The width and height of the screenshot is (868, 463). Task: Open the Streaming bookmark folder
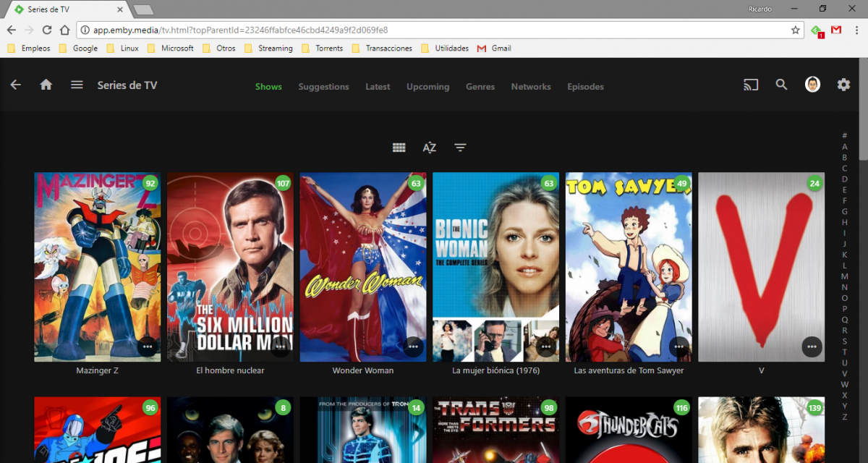(268, 48)
